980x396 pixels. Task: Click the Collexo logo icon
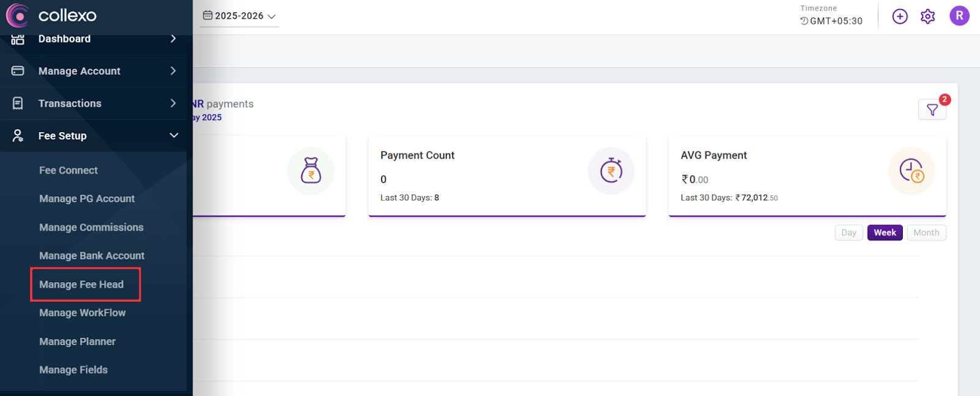(x=17, y=15)
